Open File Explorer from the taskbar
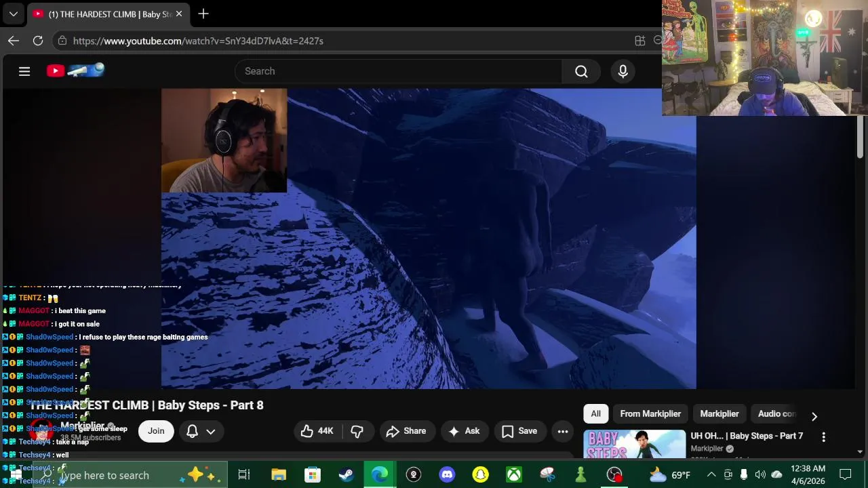Viewport: 868px width, 488px height. pyautogui.click(x=278, y=475)
